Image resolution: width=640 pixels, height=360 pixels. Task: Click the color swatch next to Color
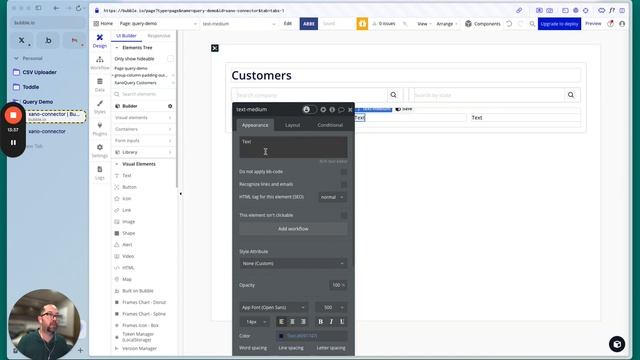(x=281, y=336)
